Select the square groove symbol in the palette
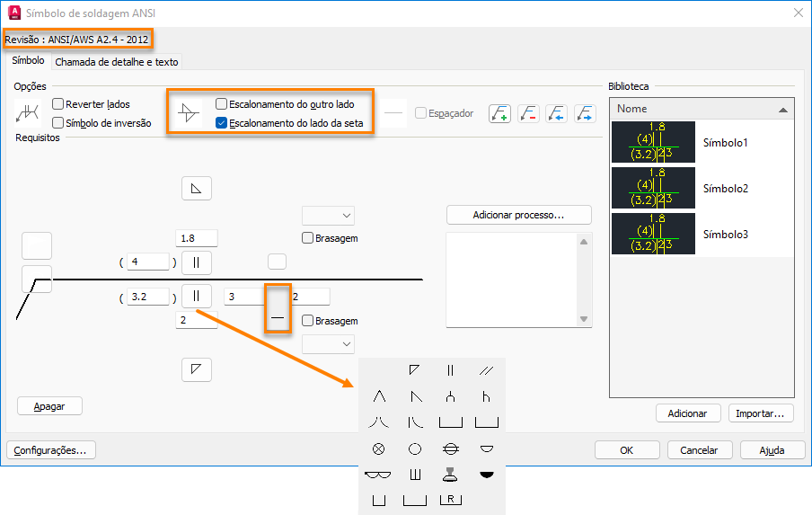The width and height of the screenshot is (812, 515). point(450,370)
